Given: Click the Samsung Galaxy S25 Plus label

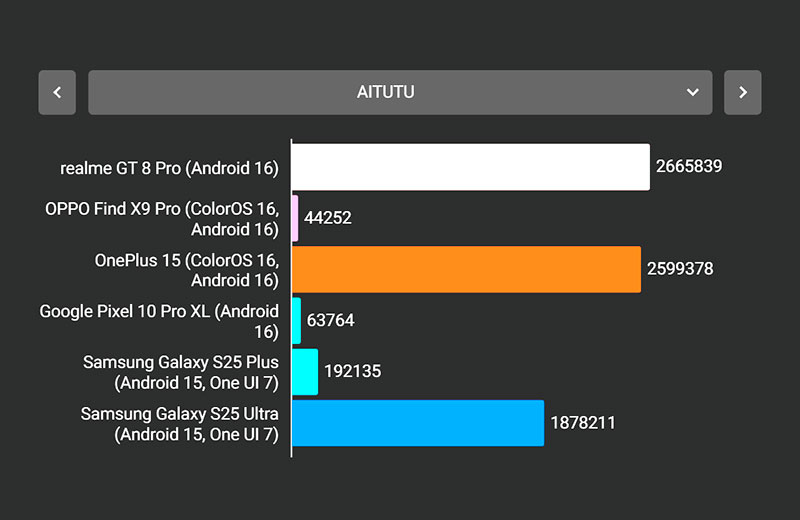Looking at the screenshot, I should click(x=181, y=372).
